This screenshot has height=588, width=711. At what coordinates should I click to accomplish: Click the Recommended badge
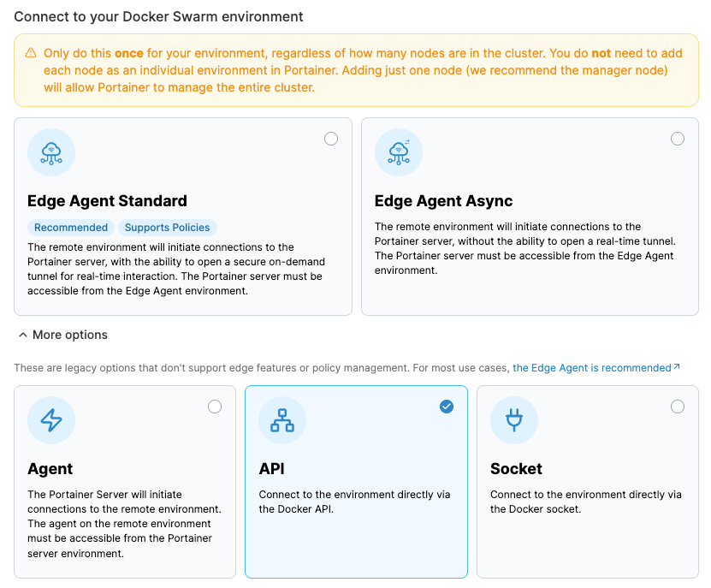[x=71, y=228]
